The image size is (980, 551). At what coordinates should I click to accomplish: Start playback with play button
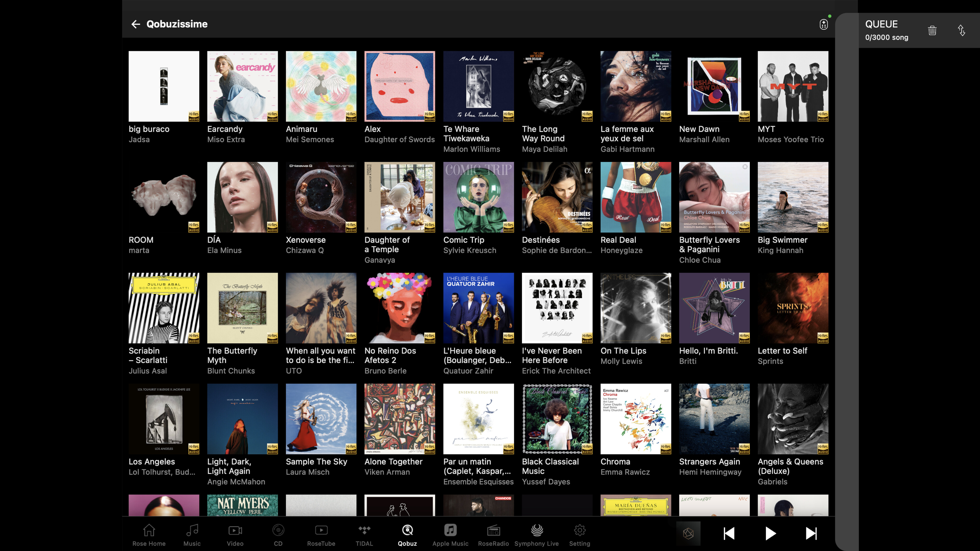770,533
